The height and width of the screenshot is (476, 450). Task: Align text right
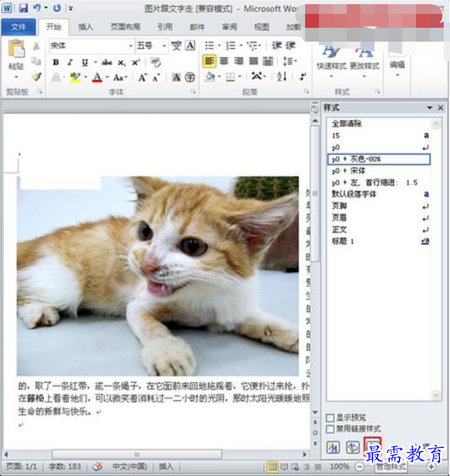(239, 61)
